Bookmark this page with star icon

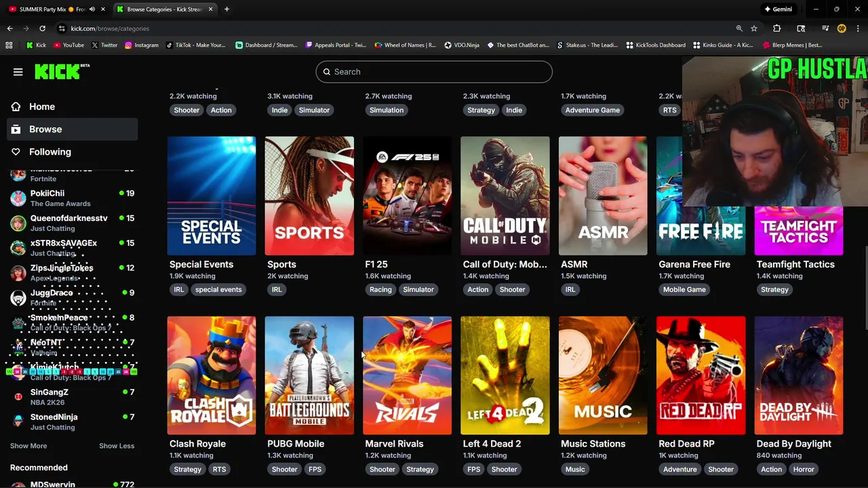(x=754, y=28)
